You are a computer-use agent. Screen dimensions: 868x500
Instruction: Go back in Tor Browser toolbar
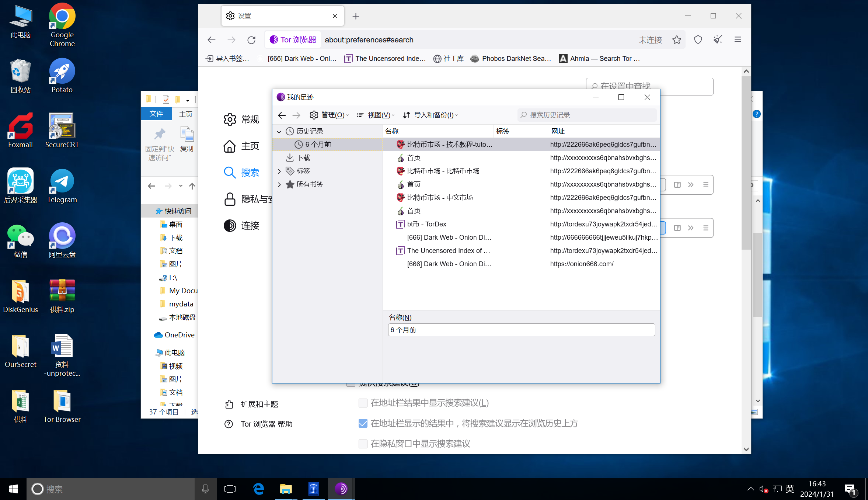click(x=212, y=40)
